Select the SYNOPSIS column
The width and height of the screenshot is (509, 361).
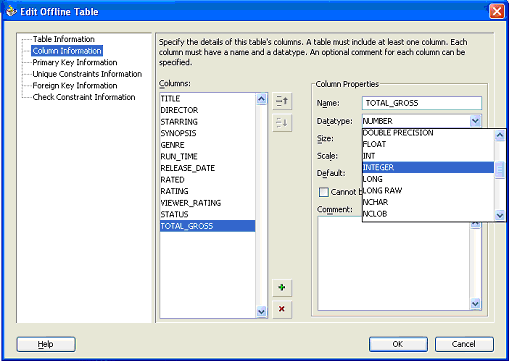pos(208,133)
